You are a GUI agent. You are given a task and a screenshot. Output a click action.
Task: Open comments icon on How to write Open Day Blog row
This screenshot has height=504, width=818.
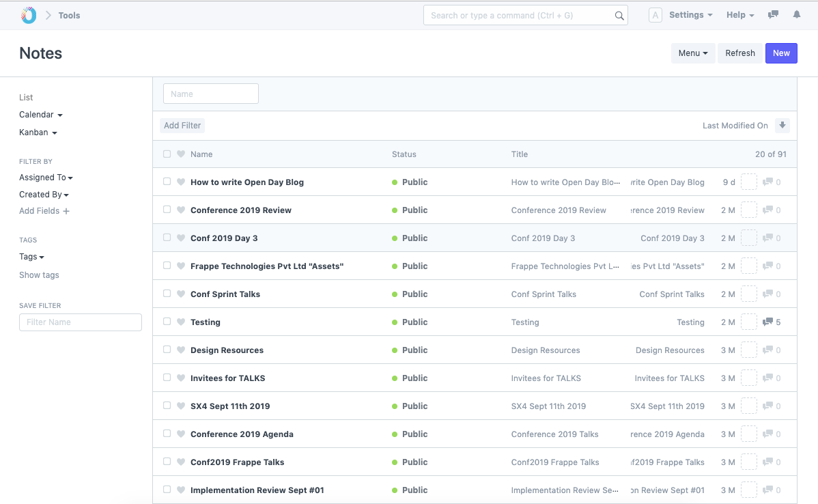(x=767, y=182)
